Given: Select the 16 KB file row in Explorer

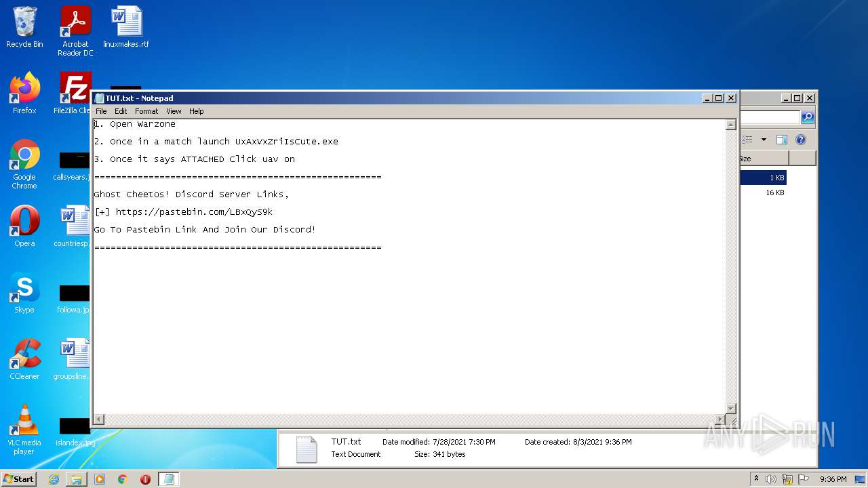Looking at the screenshot, I should coord(764,192).
